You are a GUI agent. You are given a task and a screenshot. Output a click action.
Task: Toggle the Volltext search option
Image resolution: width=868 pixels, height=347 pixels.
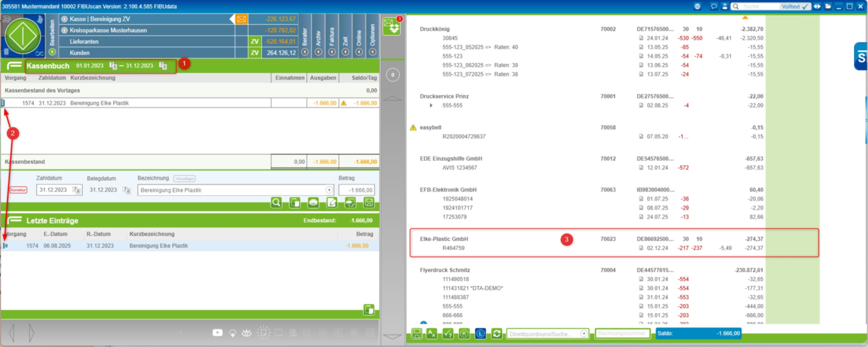tap(796, 6)
